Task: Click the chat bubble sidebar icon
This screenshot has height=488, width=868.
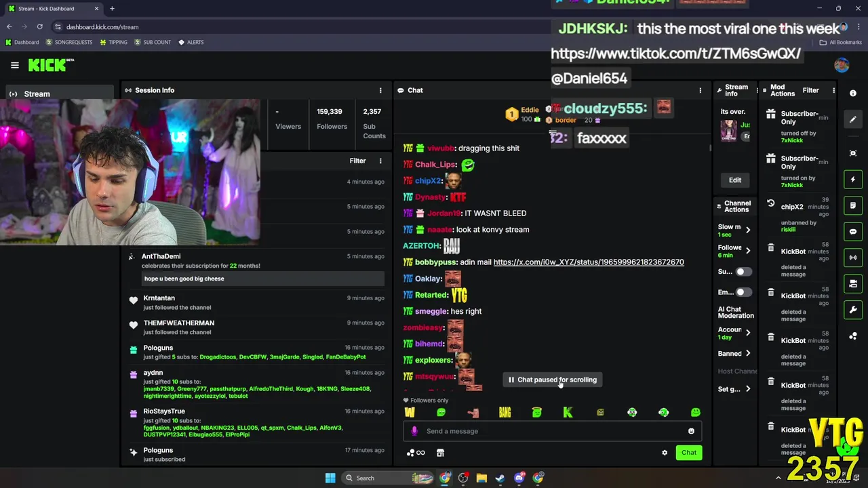Action: coord(853,231)
